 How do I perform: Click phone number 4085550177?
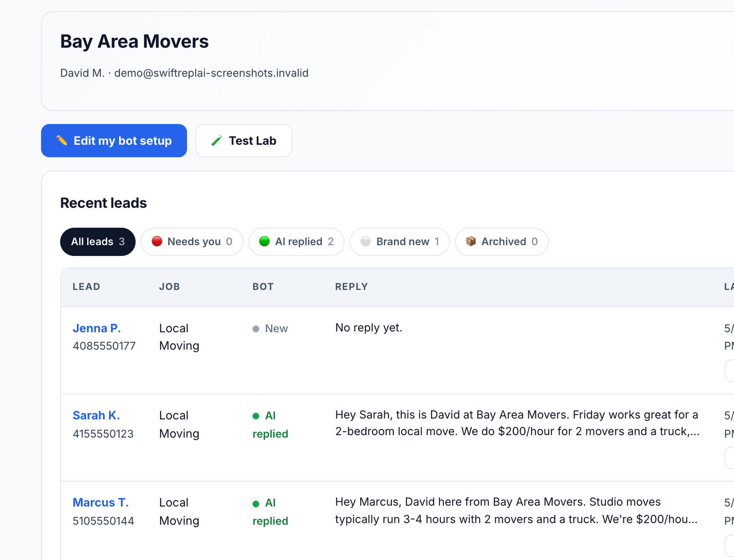[104, 346]
